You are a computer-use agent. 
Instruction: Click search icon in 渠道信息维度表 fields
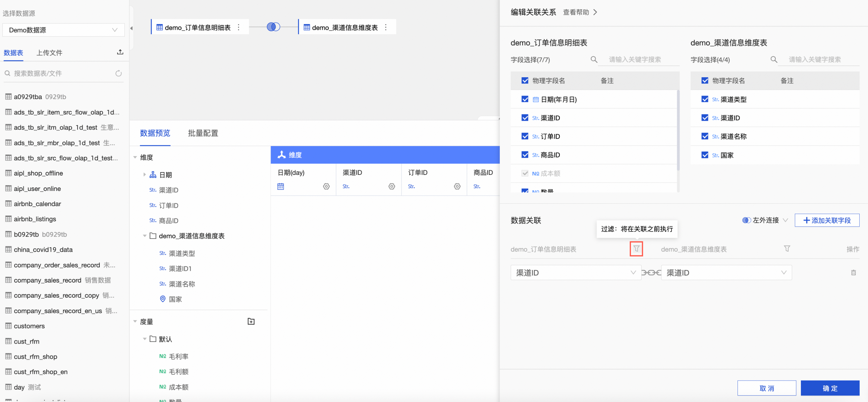tap(774, 60)
